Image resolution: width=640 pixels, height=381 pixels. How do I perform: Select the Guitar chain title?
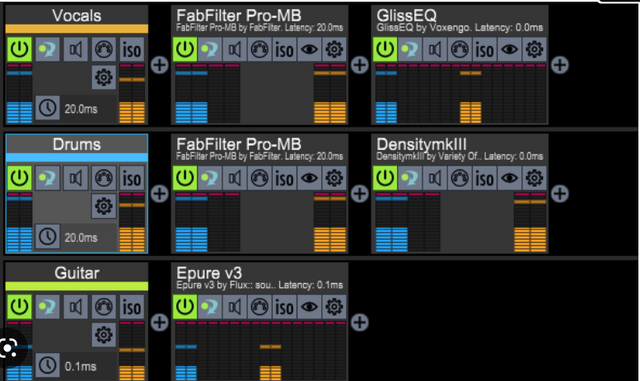pos(77,273)
